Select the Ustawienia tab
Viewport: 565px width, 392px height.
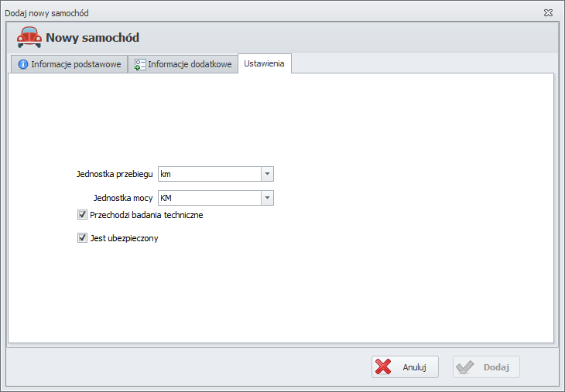point(264,64)
